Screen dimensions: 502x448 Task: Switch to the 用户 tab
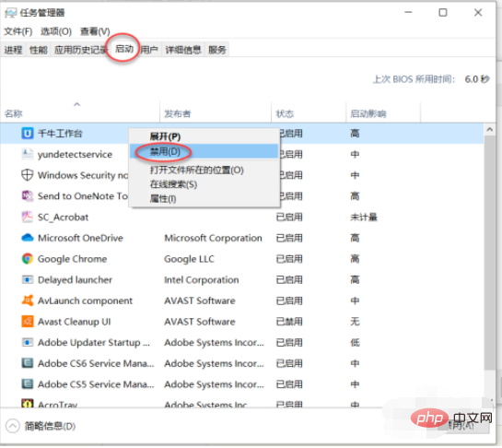click(x=149, y=50)
